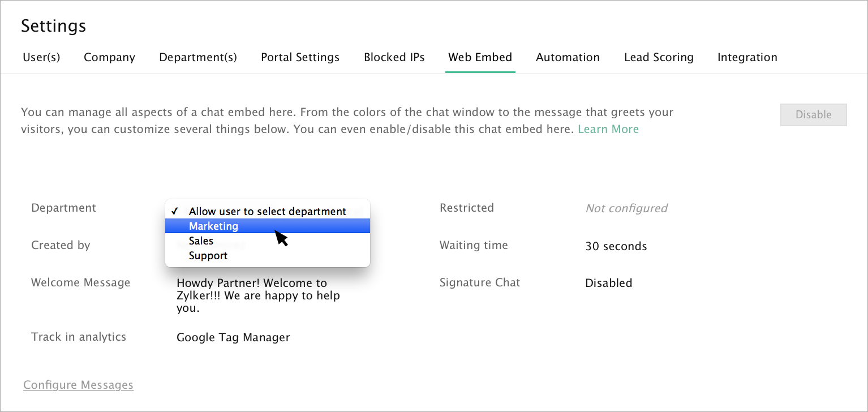
Task: Choose Support from the department dropdown
Action: point(208,255)
